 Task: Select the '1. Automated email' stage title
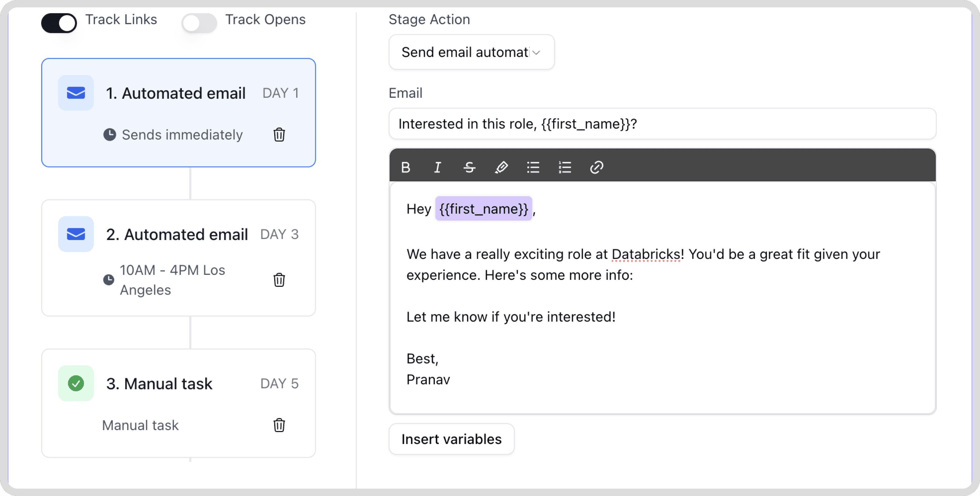click(x=176, y=93)
